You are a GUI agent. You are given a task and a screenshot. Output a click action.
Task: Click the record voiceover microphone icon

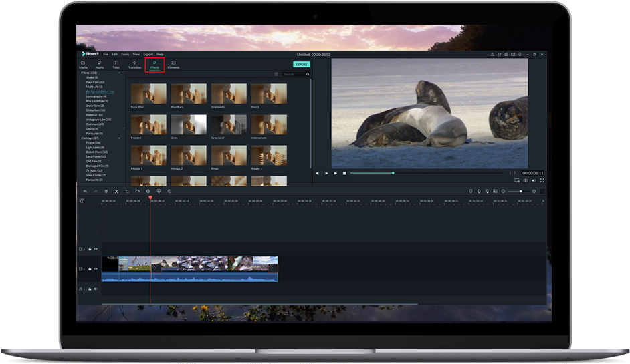(480, 191)
